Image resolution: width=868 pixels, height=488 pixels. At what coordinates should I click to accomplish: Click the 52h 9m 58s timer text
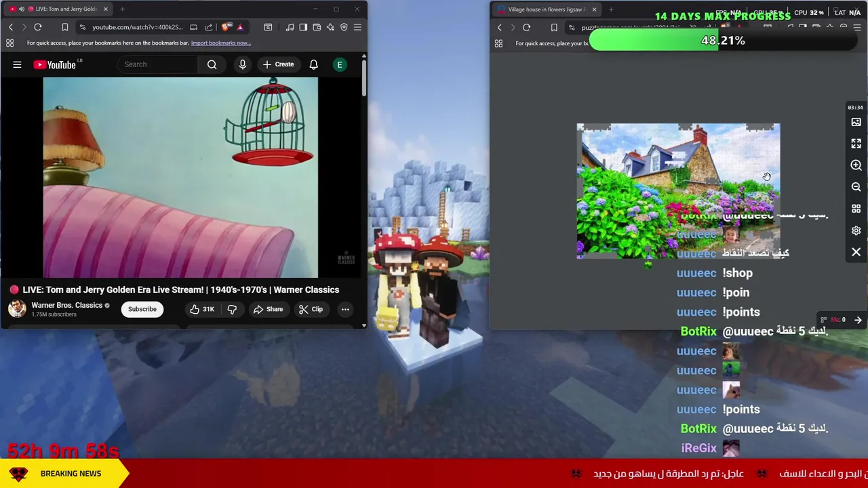[63, 451]
